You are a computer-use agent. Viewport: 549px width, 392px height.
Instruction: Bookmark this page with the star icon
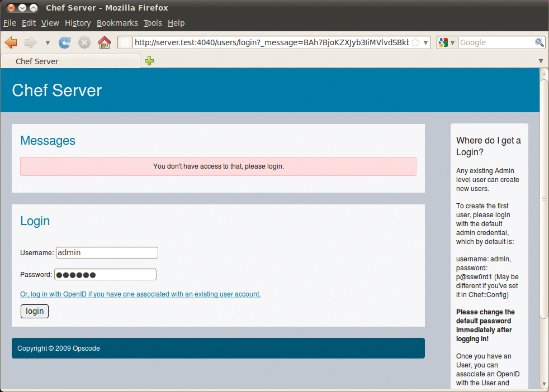click(415, 42)
